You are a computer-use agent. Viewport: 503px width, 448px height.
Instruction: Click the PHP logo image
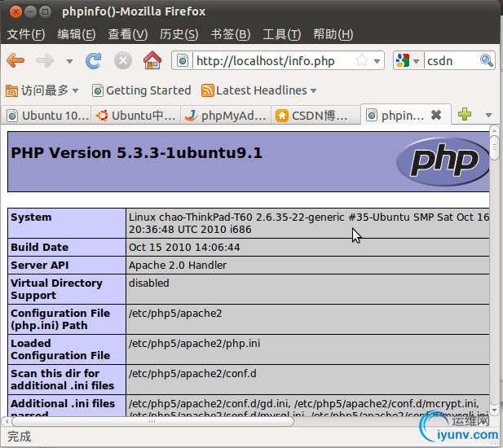click(443, 161)
